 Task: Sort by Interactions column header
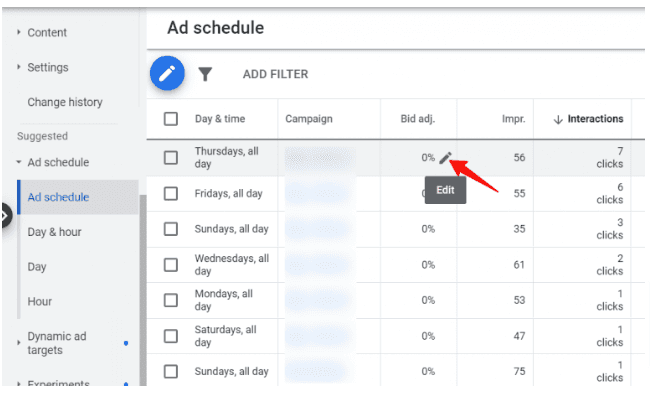coord(595,119)
